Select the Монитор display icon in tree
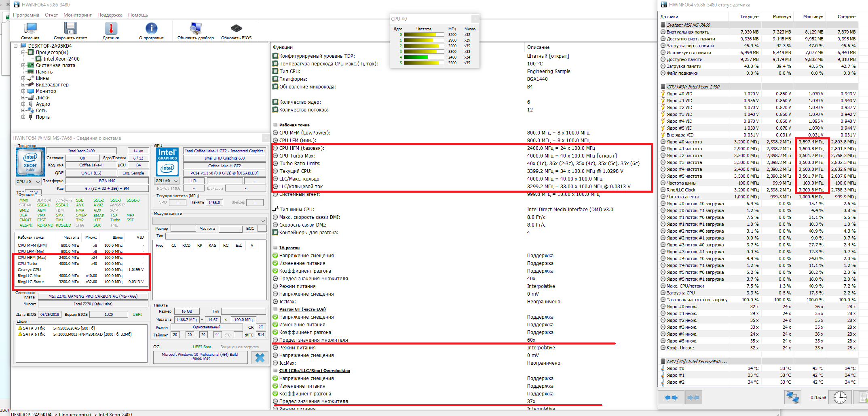This screenshot has height=416, width=868. pyautogui.click(x=31, y=91)
